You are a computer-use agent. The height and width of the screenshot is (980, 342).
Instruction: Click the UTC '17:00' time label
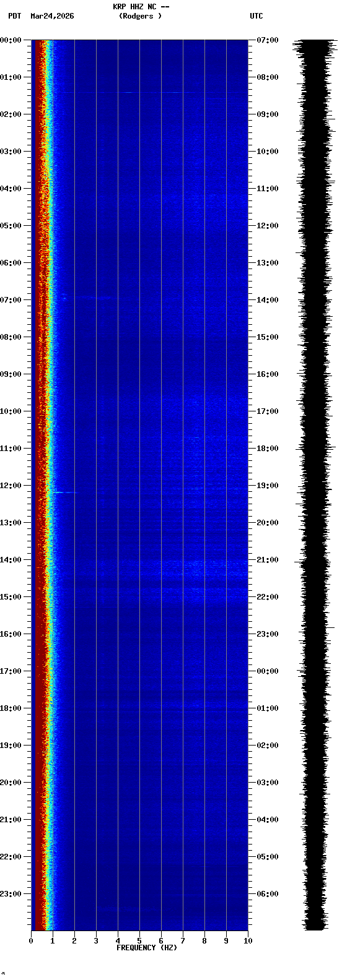point(267,411)
